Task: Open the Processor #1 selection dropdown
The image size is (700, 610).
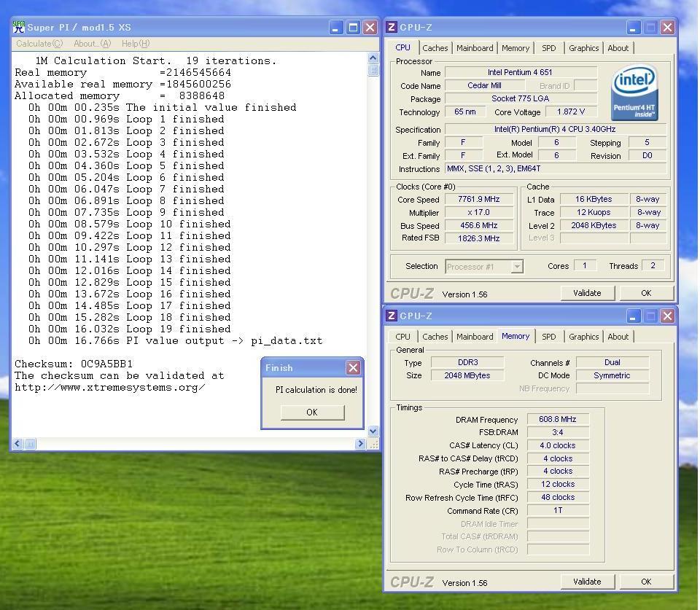Action: 516,267
